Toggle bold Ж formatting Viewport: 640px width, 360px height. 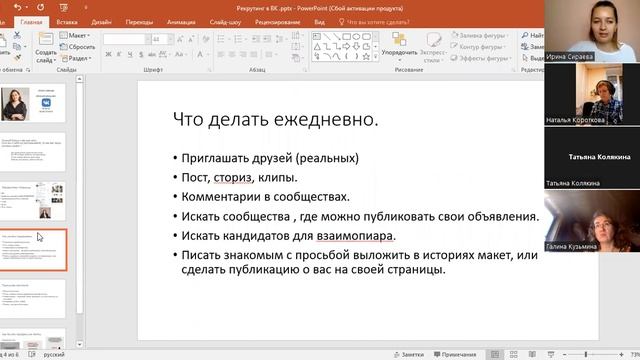click(108, 54)
